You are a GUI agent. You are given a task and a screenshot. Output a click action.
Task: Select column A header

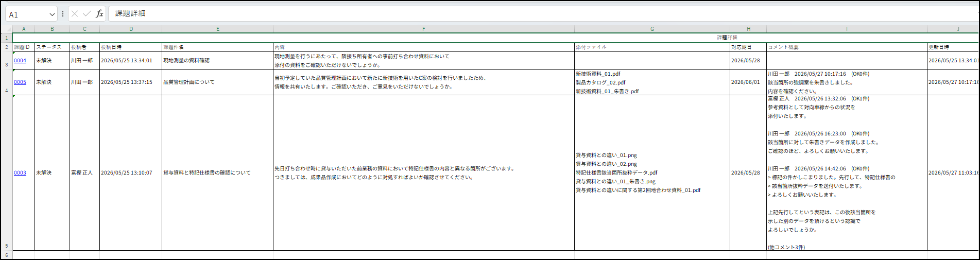pos(24,29)
